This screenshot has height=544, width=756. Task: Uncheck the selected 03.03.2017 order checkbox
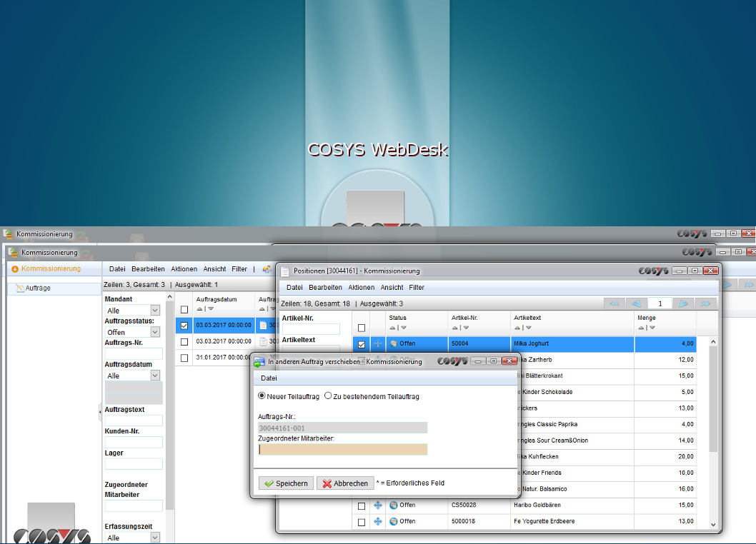(184, 326)
